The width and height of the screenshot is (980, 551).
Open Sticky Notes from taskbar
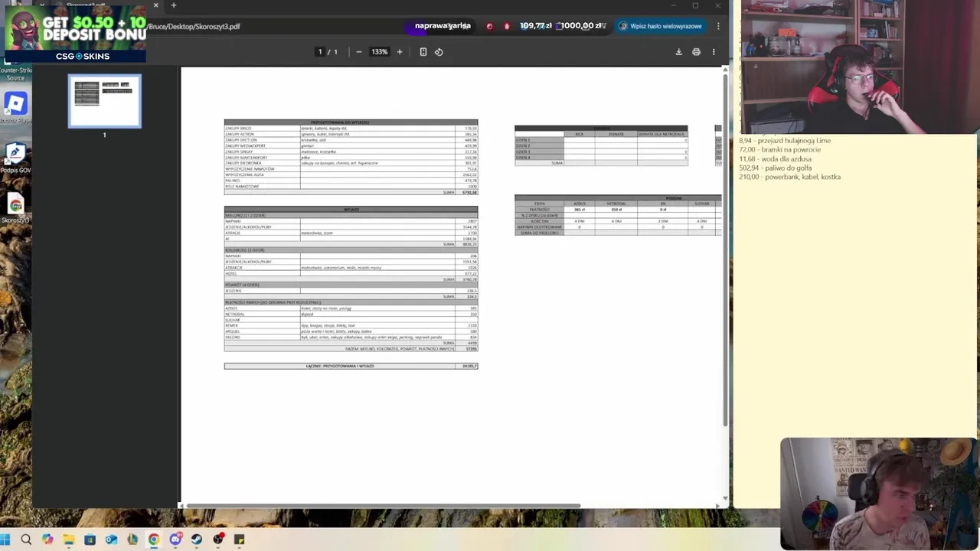(x=239, y=540)
